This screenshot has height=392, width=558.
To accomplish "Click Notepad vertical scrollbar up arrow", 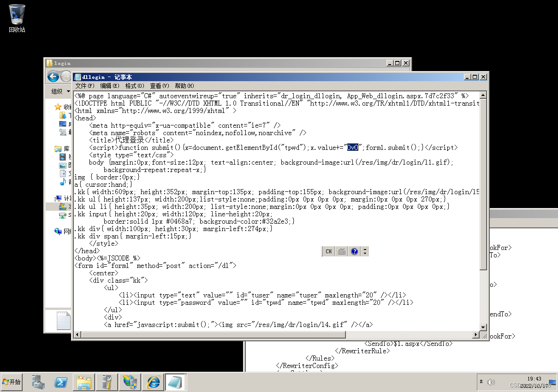I will coord(483,95).
